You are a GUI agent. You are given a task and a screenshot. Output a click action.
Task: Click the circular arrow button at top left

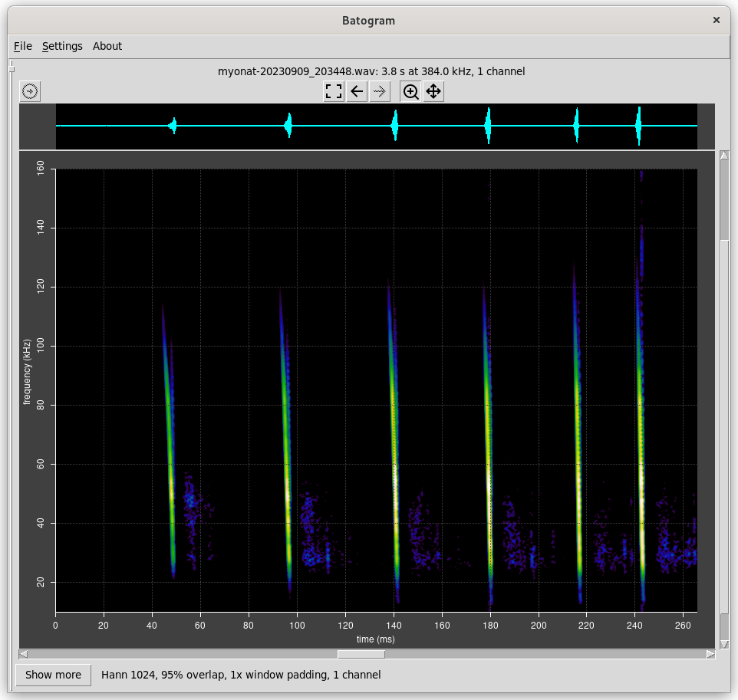[x=30, y=92]
